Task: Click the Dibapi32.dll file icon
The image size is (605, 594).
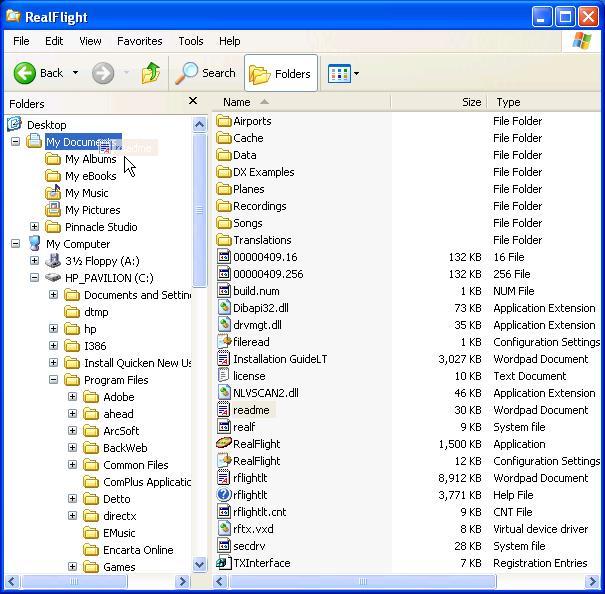Action: tap(224, 308)
